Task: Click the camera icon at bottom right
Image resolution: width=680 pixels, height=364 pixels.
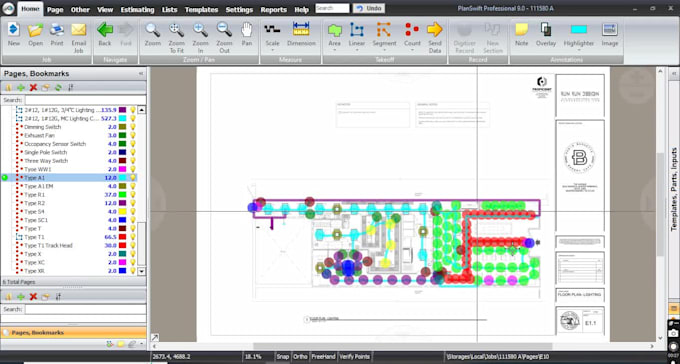Action: (x=673, y=333)
